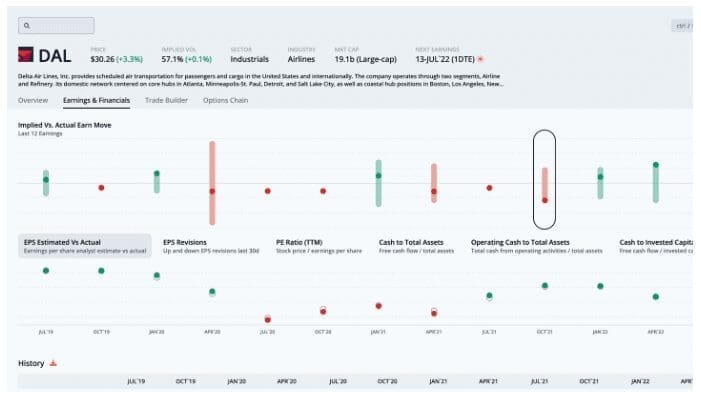Click the tall red APR'20 earnings move bar
Viewport: 701px width, 404px height.
coord(212,182)
